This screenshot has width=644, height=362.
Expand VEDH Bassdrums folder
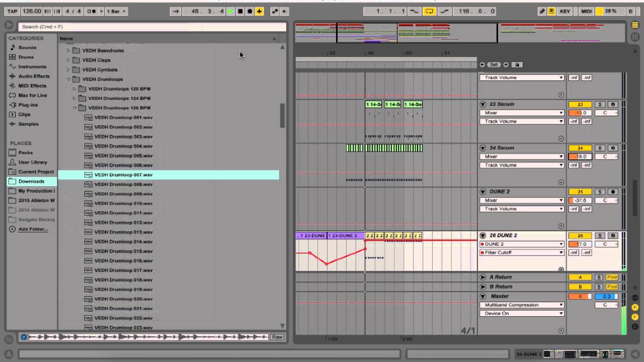tap(69, 51)
